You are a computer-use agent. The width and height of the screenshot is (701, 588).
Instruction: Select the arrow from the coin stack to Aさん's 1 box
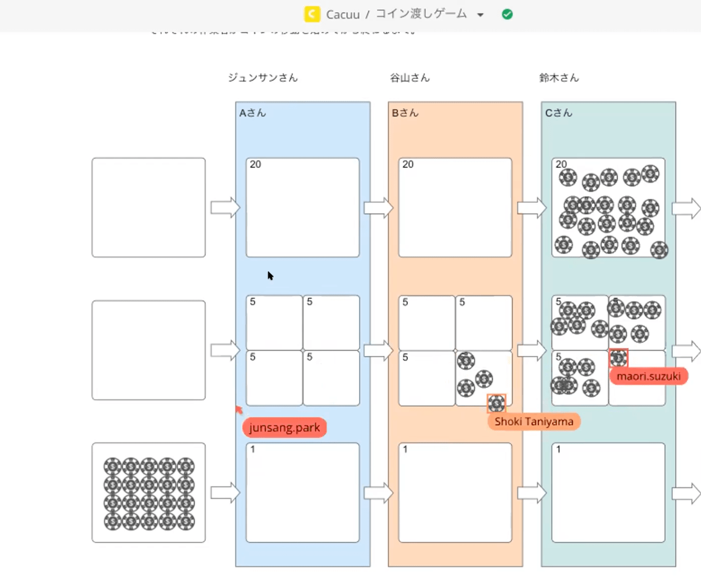tap(225, 493)
